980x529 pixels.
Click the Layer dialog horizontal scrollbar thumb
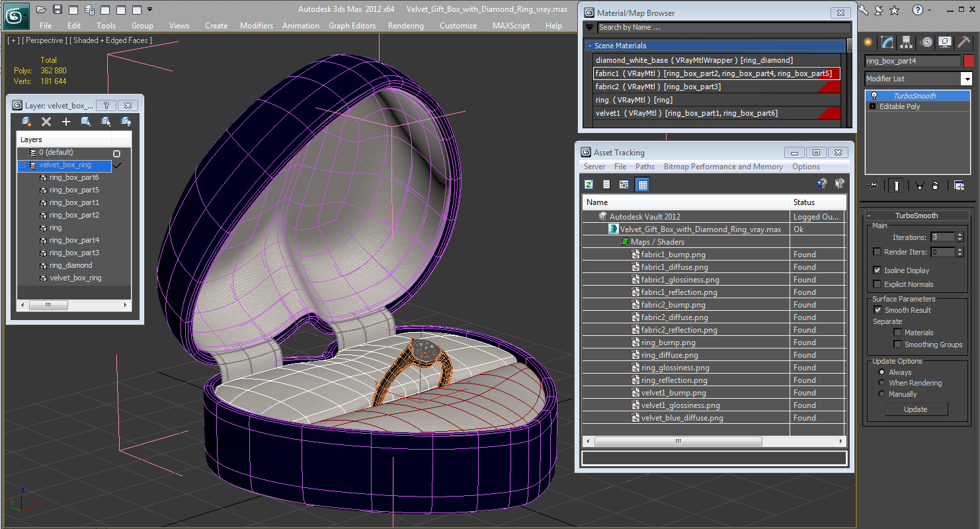pos(48,305)
